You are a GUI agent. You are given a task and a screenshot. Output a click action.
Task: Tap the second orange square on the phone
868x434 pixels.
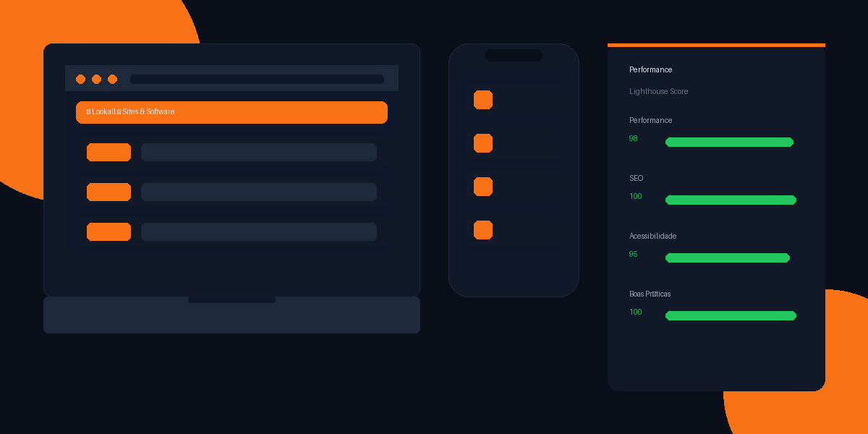[483, 143]
